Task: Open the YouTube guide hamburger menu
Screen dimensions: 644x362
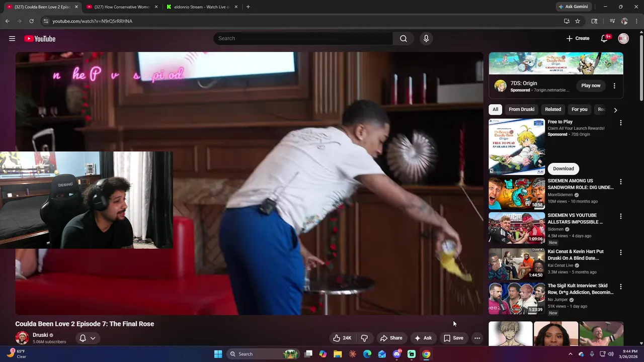Action: pyautogui.click(x=12, y=39)
